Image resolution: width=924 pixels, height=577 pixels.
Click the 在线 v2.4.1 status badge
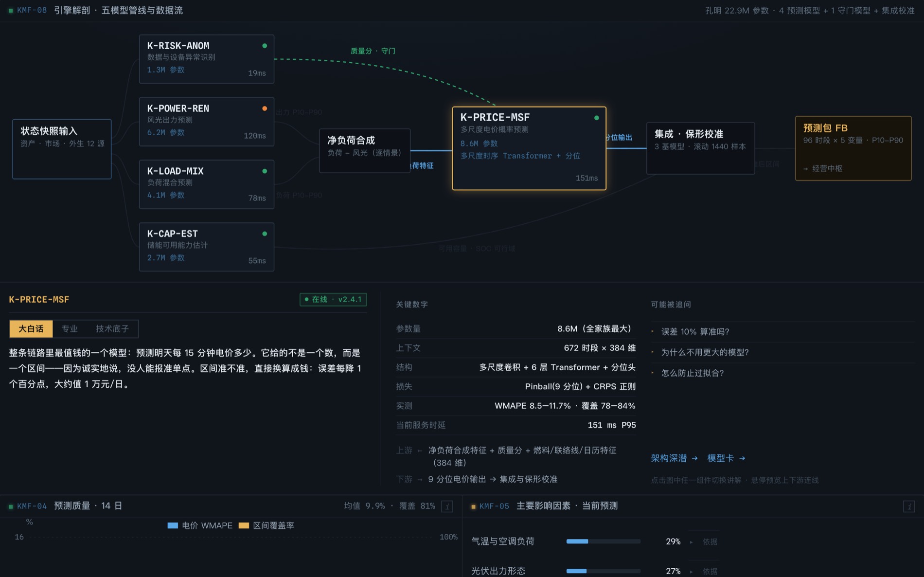[x=333, y=299]
